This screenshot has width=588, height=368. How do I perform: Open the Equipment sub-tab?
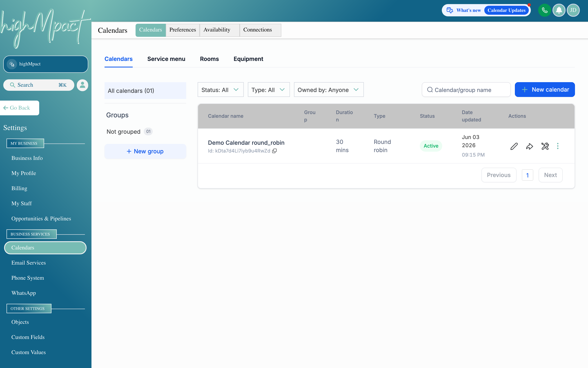click(248, 59)
